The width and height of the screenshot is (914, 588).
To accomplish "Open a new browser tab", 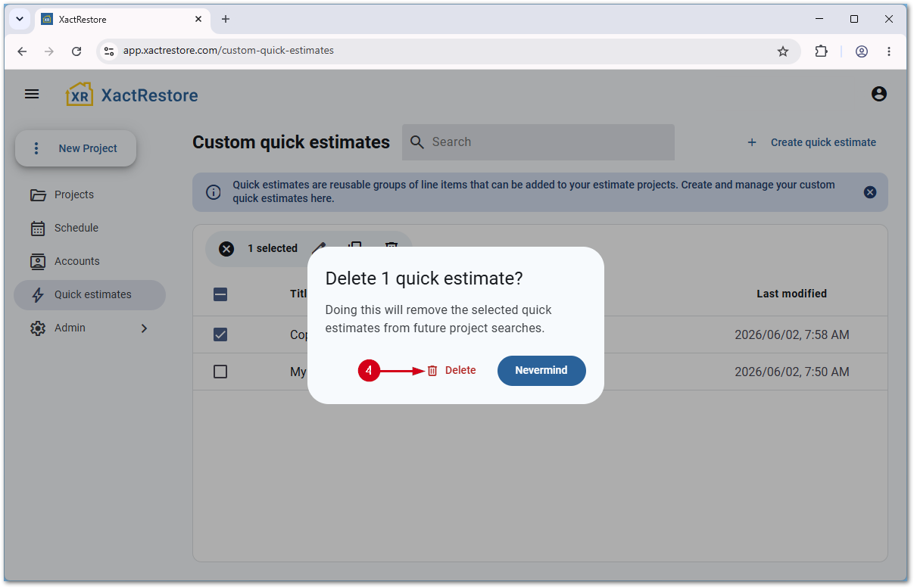I will tap(226, 19).
